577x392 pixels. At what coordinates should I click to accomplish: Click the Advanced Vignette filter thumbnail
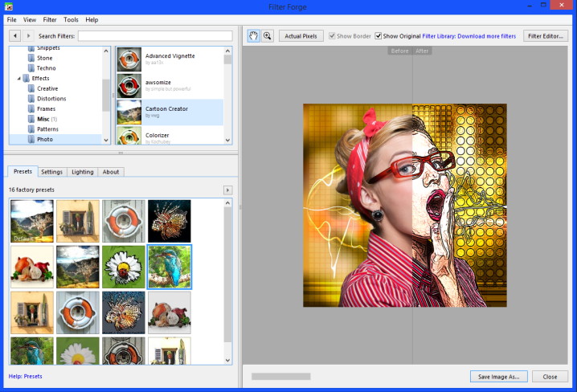tap(129, 59)
